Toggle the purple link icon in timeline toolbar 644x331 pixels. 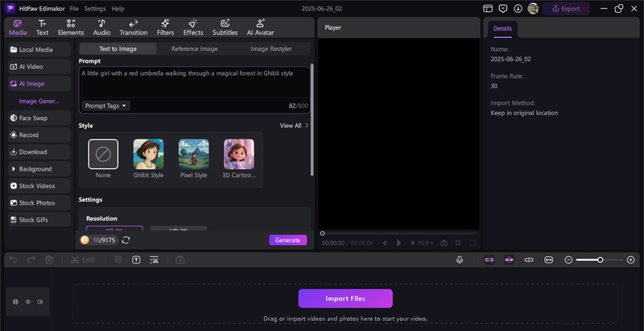click(489, 260)
